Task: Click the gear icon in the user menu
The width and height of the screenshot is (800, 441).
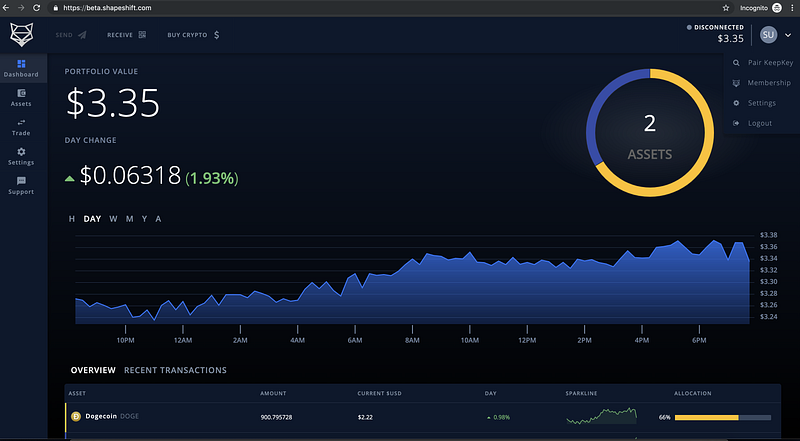Action: point(736,103)
